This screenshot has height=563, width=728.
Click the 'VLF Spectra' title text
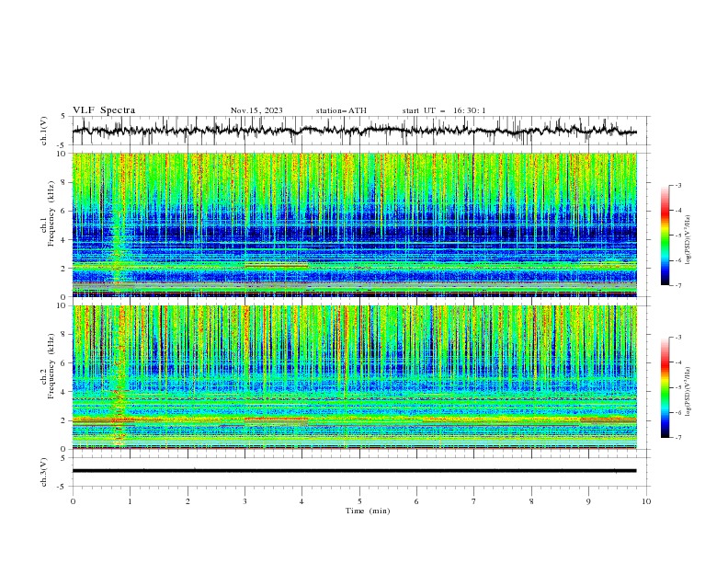(104, 110)
